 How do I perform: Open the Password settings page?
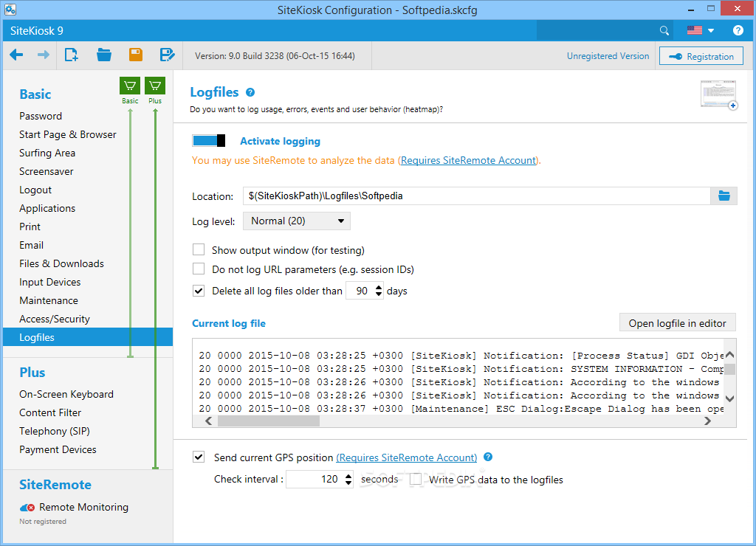pyautogui.click(x=41, y=116)
